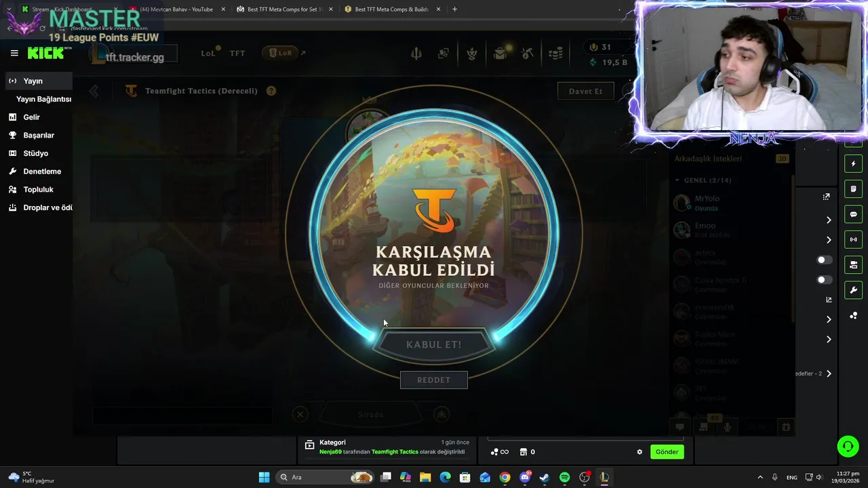Image resolution: width=868 pixels, height=488 pixels.
Task: Open the trident Clash icon in client
Action: click(x=415, y=53)
